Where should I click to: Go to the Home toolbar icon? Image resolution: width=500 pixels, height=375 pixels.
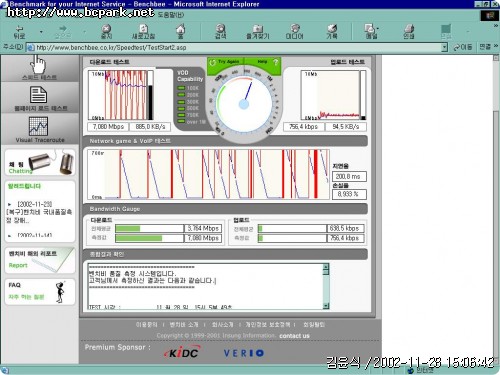tap(180, 29)
